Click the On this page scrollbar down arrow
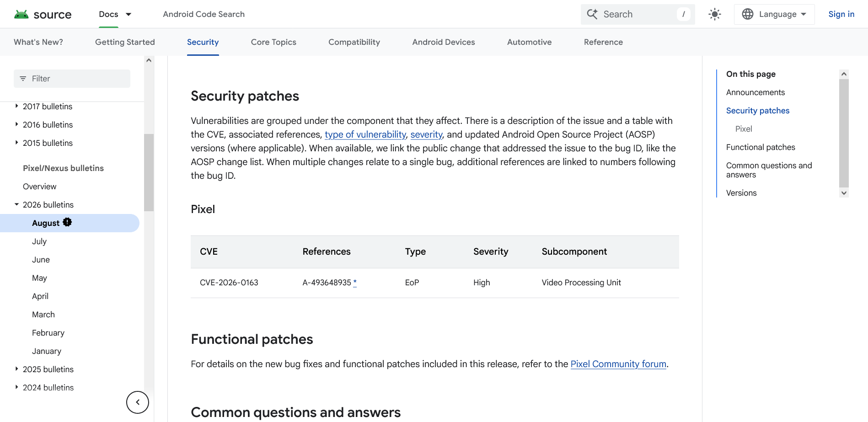Image resolution: width=868 pixels, height=422 pixels. 844,193
